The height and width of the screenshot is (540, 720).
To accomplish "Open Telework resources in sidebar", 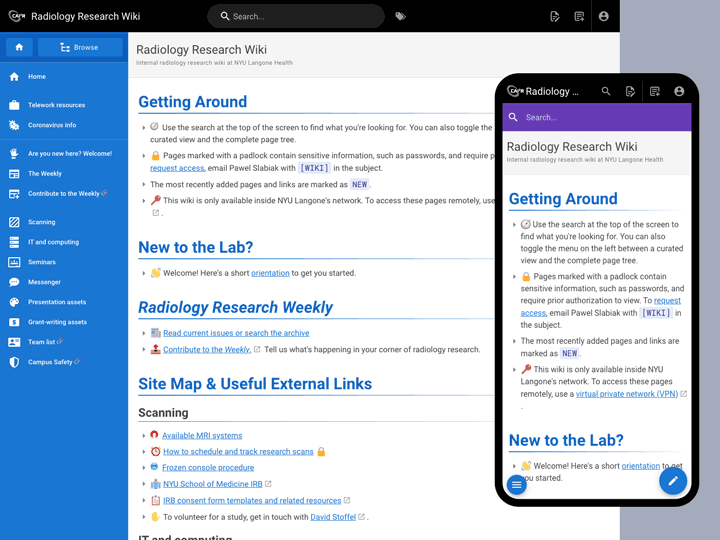I will 64,105.
